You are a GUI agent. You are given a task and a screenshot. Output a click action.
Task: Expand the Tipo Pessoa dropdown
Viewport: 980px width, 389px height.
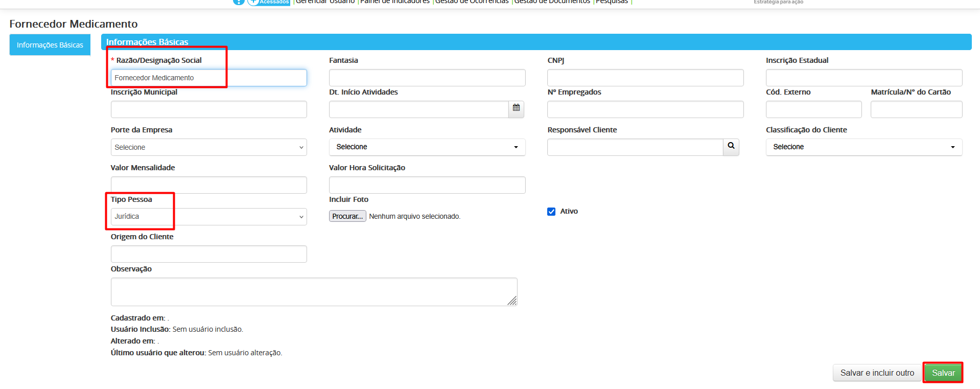click(x=208, y=217)
